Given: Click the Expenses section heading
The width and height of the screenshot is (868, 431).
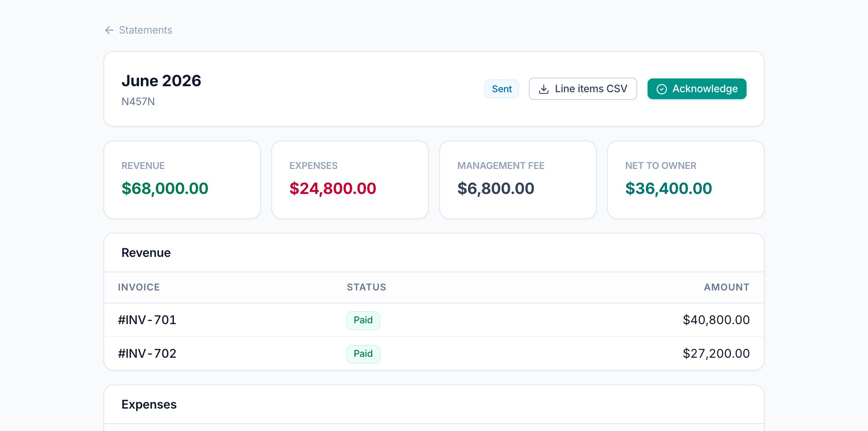Looking at the screenshot, I should [x=149, y=405].
